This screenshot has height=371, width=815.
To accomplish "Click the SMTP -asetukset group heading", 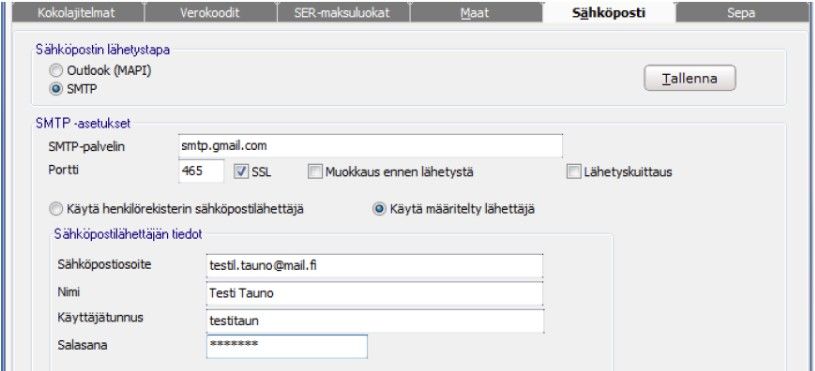I will (83, 124).
